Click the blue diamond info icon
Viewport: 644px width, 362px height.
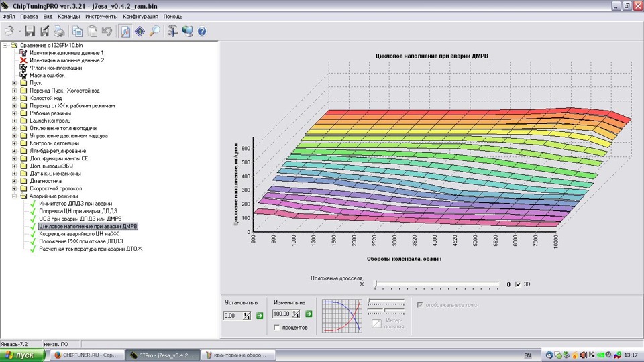[140, 31]
